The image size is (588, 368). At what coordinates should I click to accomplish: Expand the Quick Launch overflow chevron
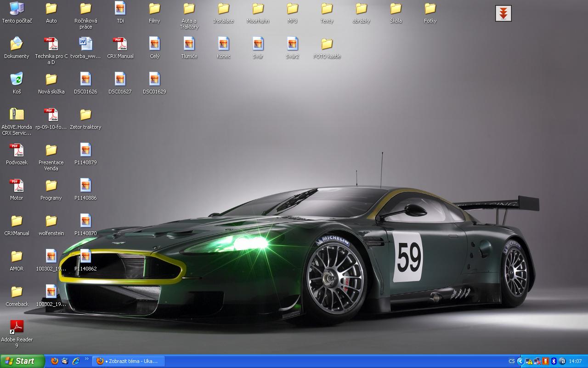(x=86, y=359)
